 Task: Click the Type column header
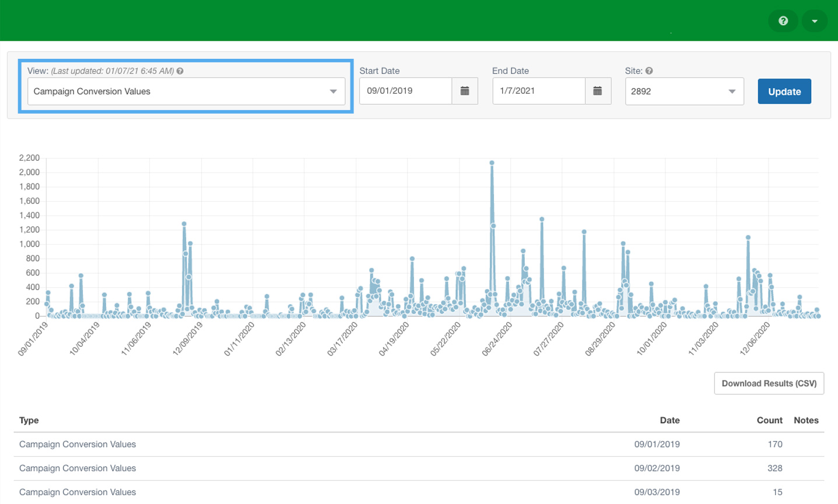(x=29, y=420)
